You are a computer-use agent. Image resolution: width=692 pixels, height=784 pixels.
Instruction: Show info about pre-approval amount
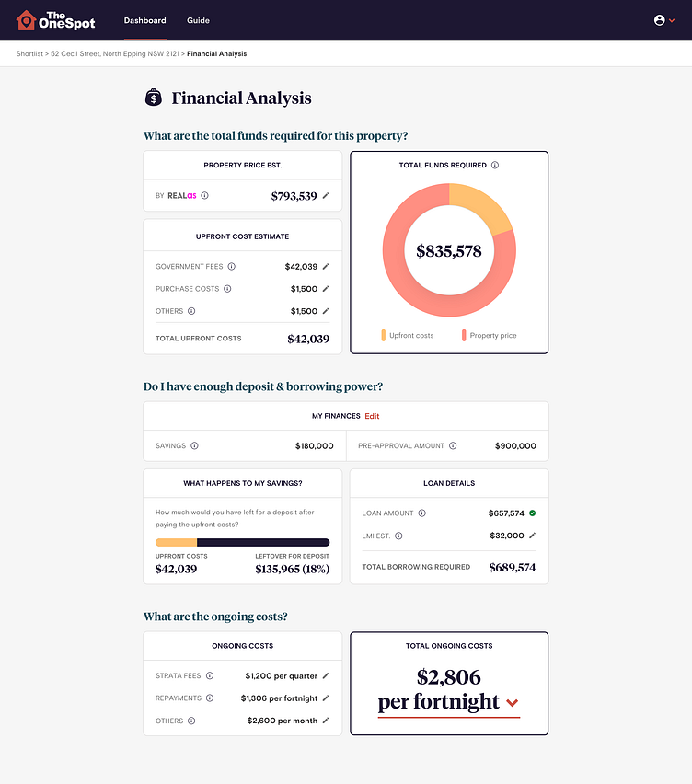pos(453,445)
